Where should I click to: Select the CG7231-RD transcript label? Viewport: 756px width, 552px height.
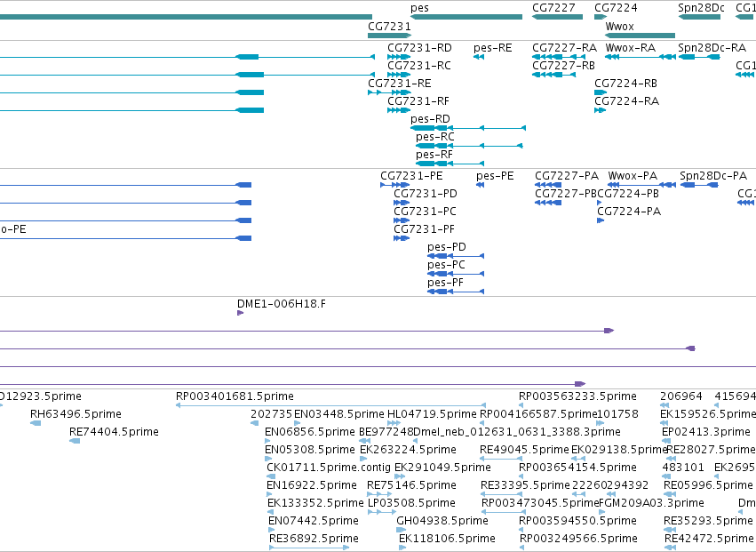coord(419,48)
